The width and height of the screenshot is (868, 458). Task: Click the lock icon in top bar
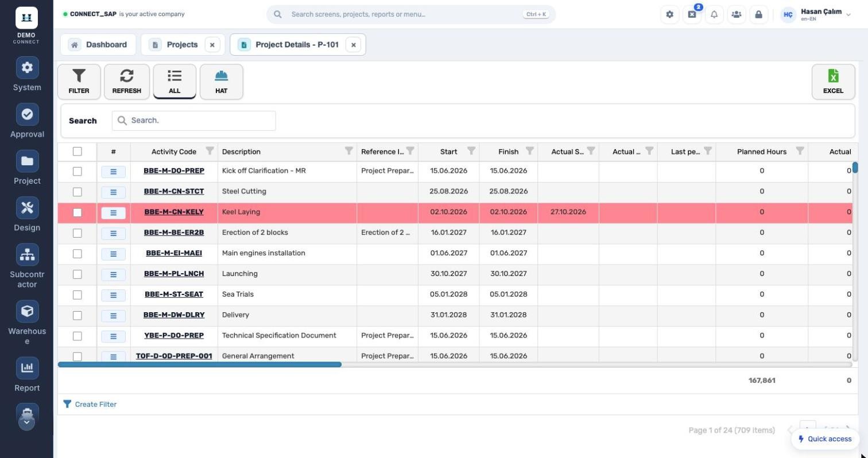click(758, 14)
